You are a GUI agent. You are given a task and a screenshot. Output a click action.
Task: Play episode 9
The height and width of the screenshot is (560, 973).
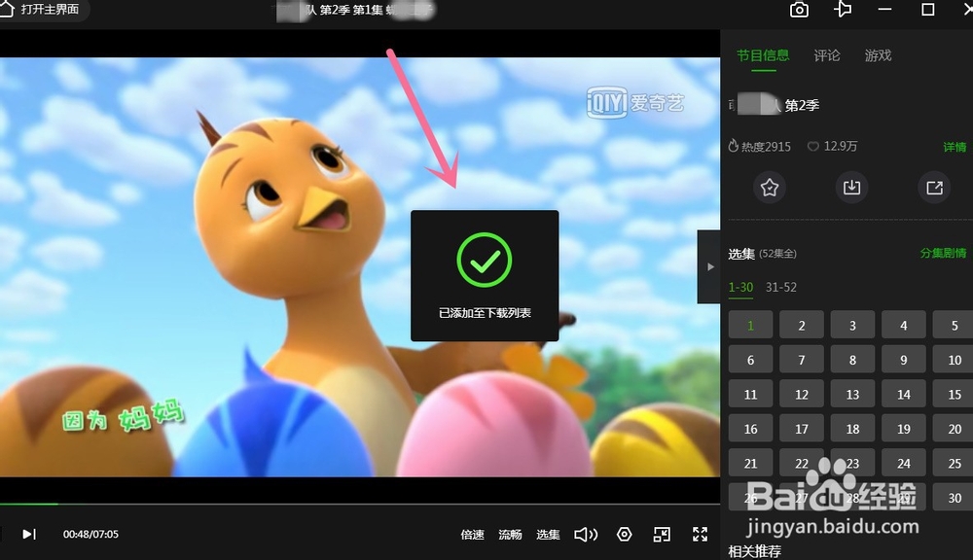pyautogui.click(x=904, y=360)
